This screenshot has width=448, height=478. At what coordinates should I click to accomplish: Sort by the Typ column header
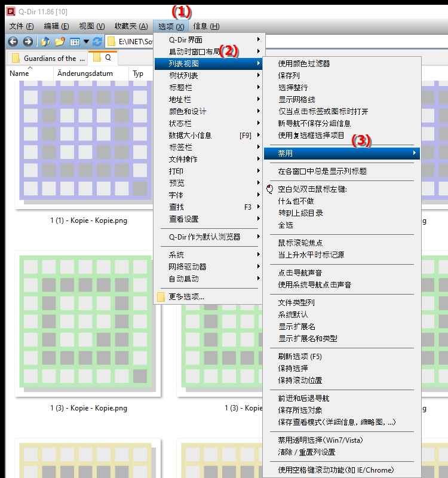click(x=140, y=73)
